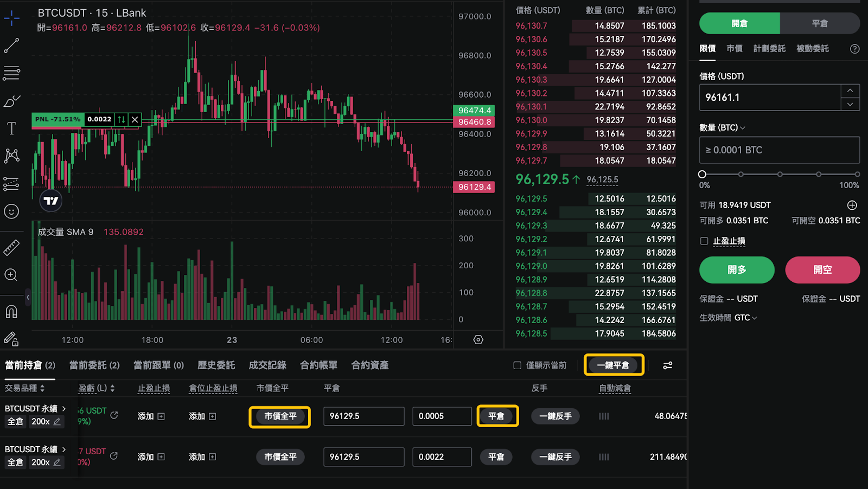
Task: Select the 計劃委託 order tab
Action: pyautogui.click(x=769, y=49)
